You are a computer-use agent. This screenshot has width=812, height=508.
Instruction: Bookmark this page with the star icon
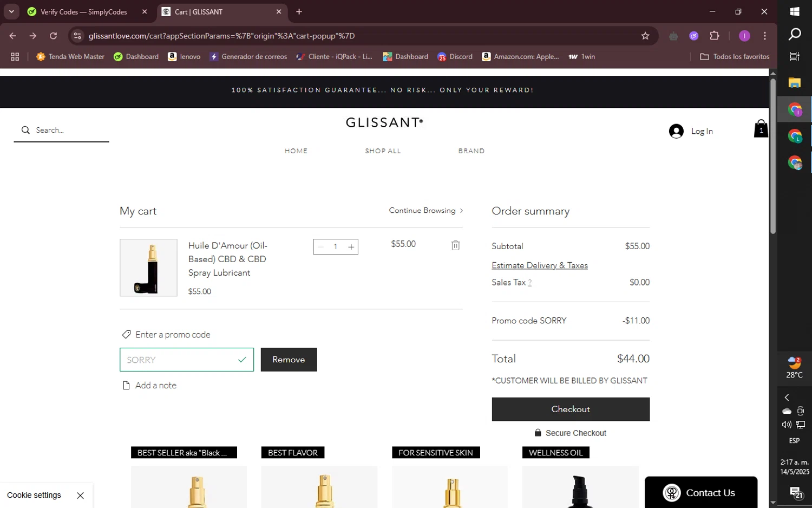pyautogui.click(x=645, y=36)
